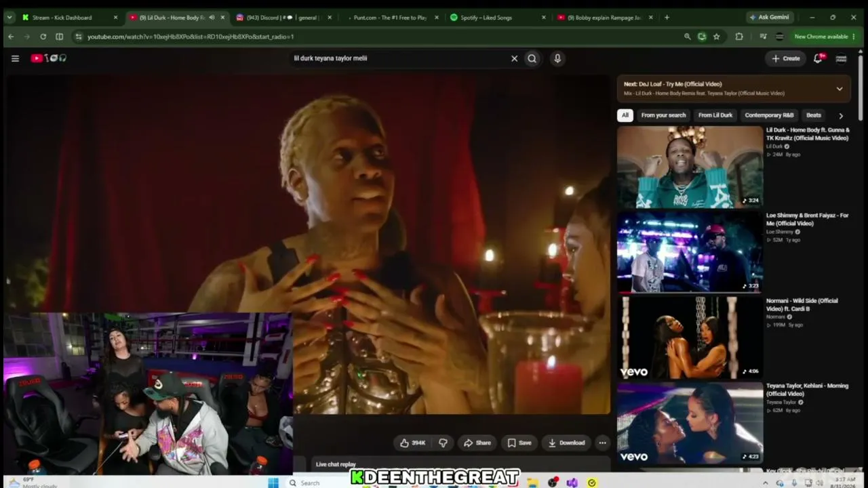This screenshot has height=488, width=868.
Task: Clear the YouTube search query
Action: 514,58
